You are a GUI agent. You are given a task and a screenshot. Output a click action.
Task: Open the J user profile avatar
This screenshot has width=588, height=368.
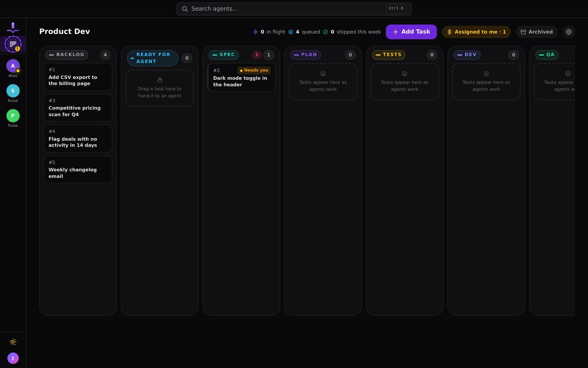[13, 358]
